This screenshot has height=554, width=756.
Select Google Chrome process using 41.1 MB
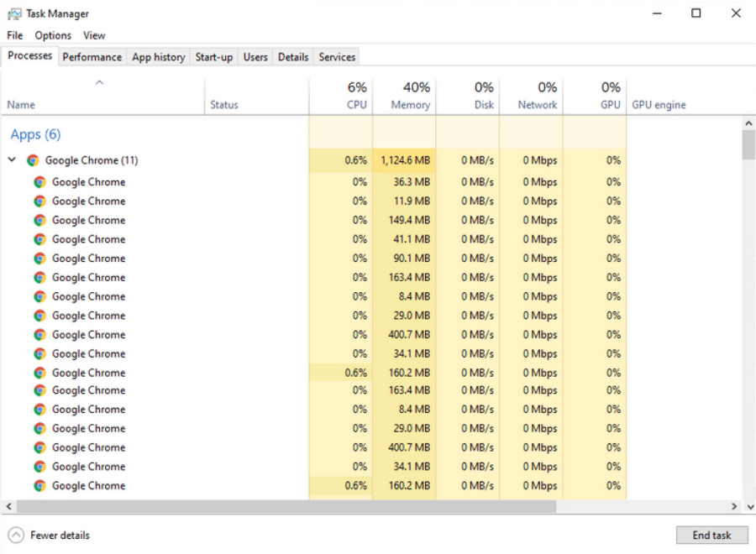pyautogui.click(x=89, y=239)
